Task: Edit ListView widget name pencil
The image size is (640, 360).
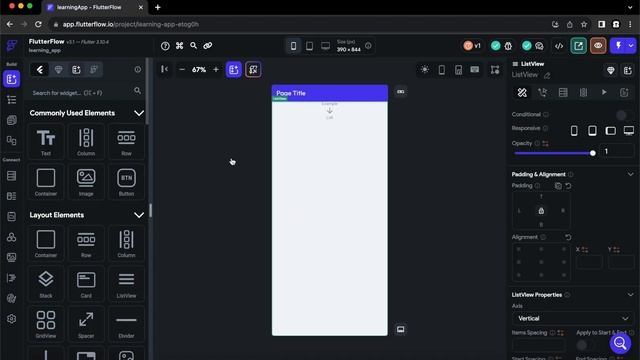Action: 547,76
